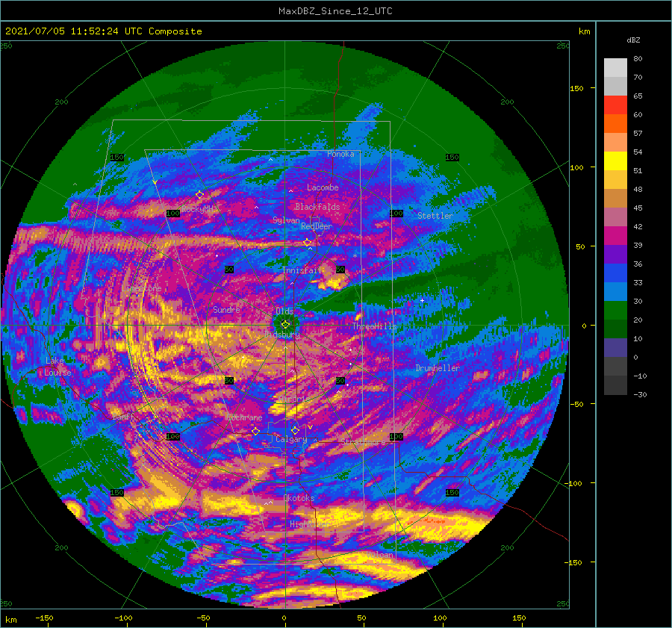Pick the green 20–30 dBZ legend swatch
The image size is (672, 628).
tap(615, 311)
